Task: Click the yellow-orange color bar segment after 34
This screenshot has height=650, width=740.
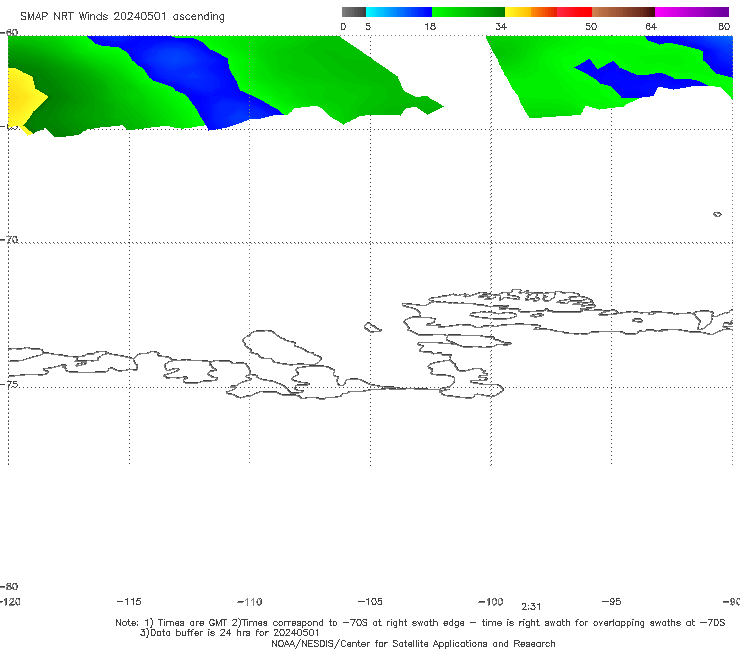Action: coord(531,12)
